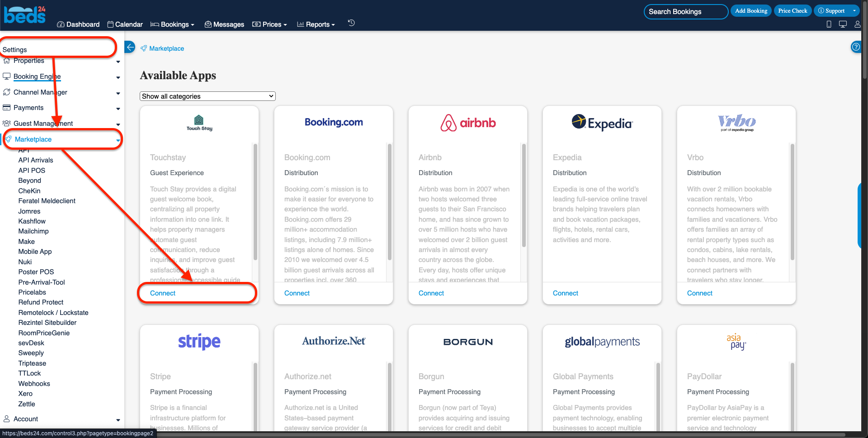Open TTLock in the sidebar
The height and width of the screenshot is (438, 868).
click(x=29, y=373)
